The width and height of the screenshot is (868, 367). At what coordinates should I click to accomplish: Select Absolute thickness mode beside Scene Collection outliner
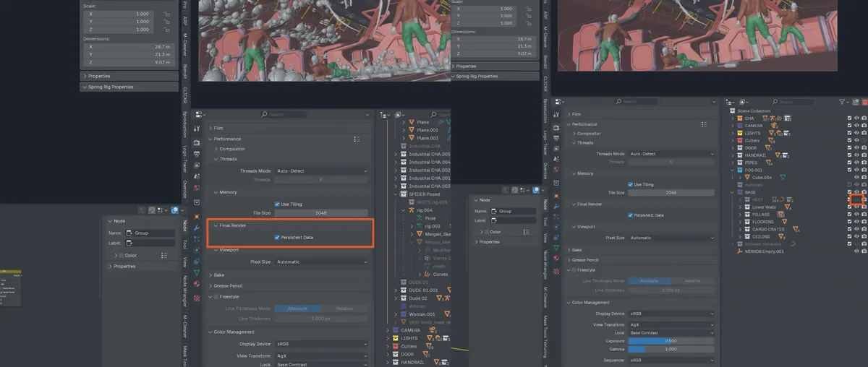[649, 280]
